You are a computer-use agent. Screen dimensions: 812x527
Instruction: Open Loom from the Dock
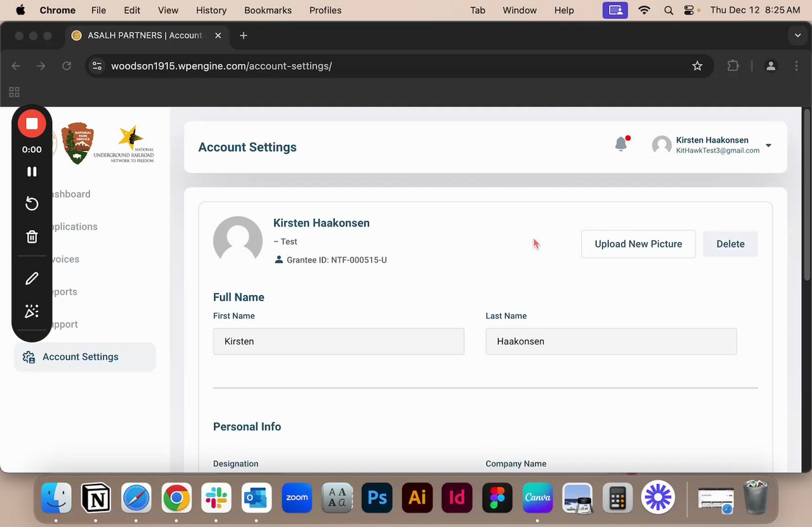[658, 498]
